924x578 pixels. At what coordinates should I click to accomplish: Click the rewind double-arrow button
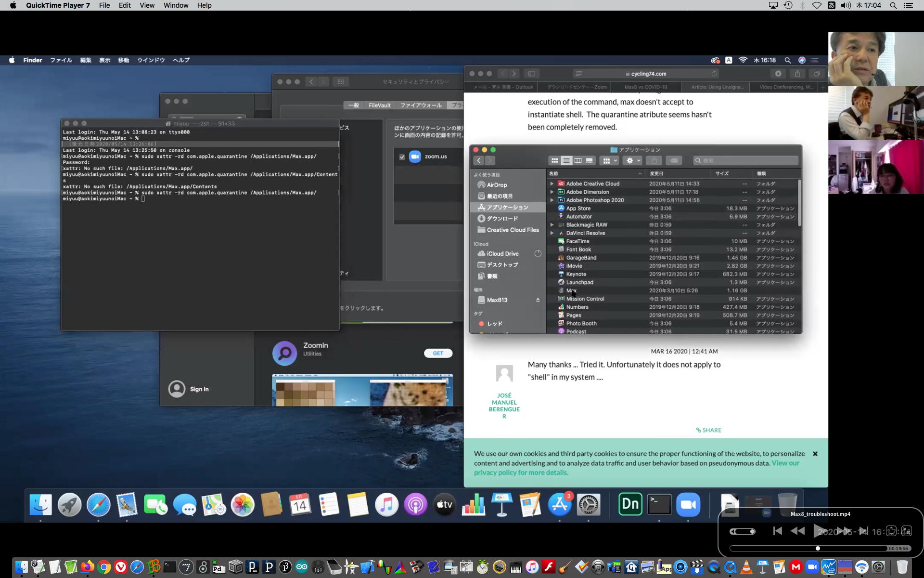click(797, 531)
